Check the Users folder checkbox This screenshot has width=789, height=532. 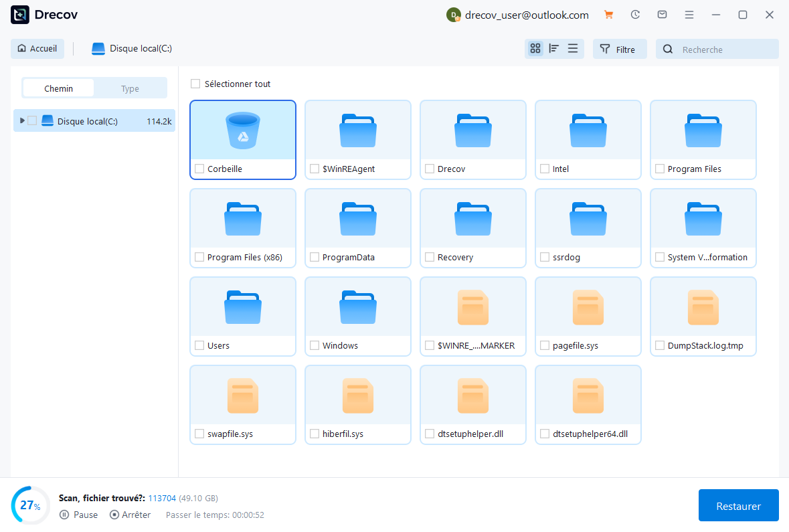click(x=199, y=345)
